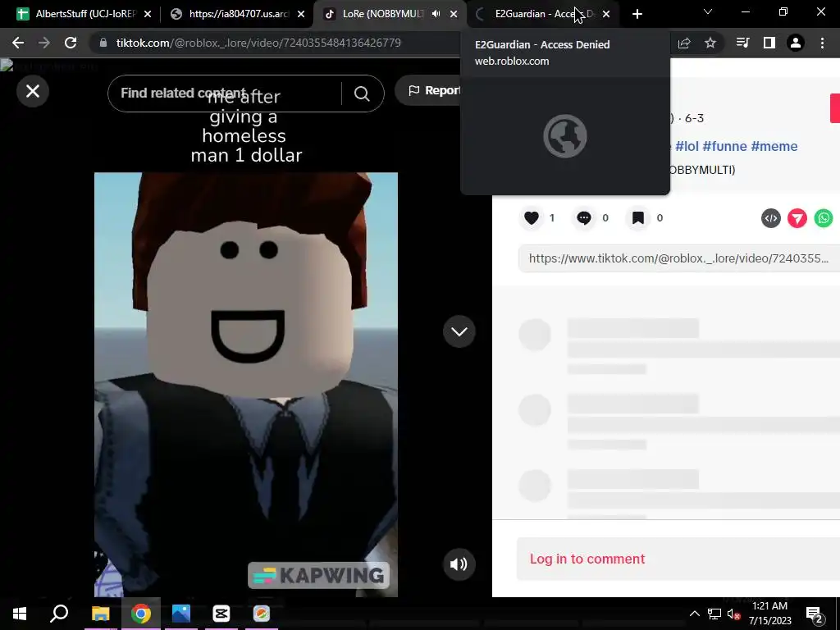Viewport: 840px width, 630px height.
Task: Open the #lol hashtag
Action: [x=687, y=146]
